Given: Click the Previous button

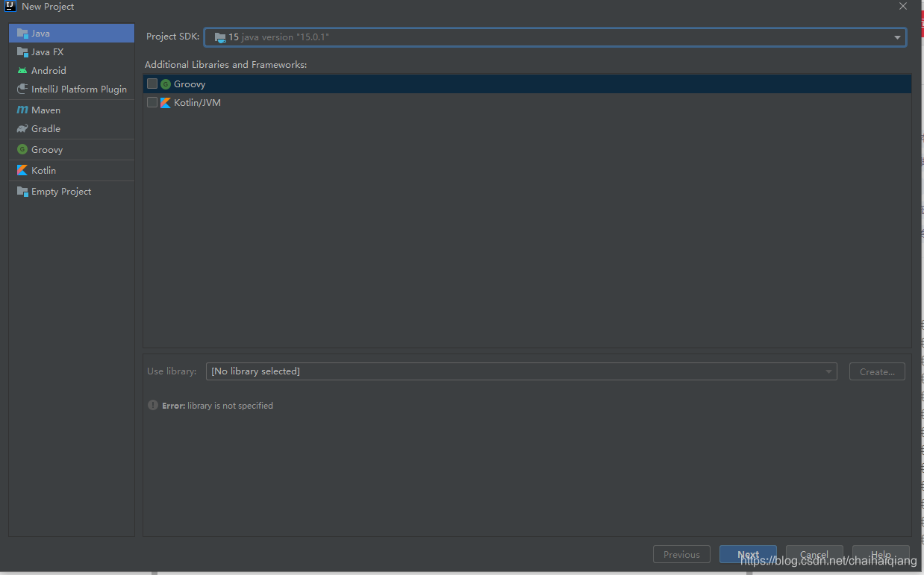Looking at the screenshot, I should tap(681, 555).
